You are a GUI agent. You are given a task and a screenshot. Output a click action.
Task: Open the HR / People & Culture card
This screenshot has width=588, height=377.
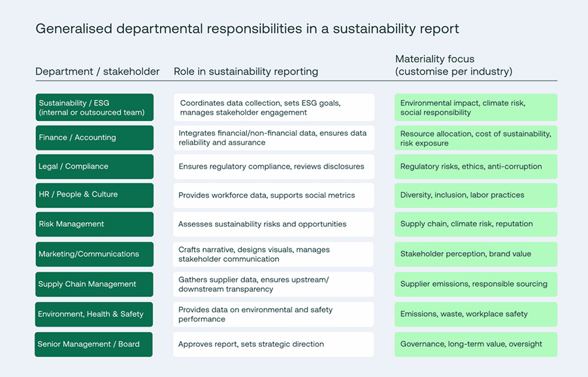[94, 195]
